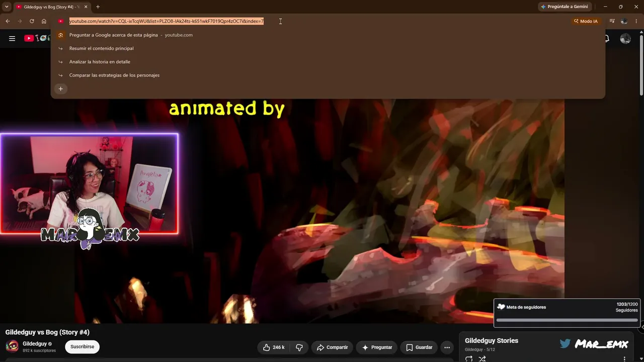Go to YouTube home via the logo
The width and height of the screenshot is (644, 362).
37,38
